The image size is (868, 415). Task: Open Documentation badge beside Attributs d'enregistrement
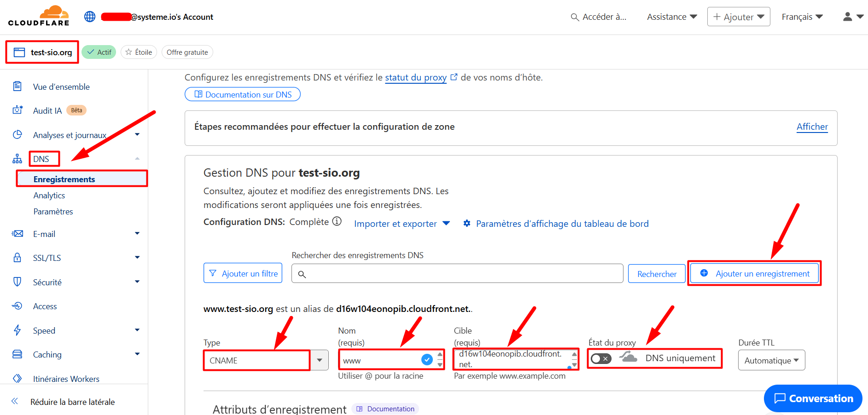click(385, 409)
